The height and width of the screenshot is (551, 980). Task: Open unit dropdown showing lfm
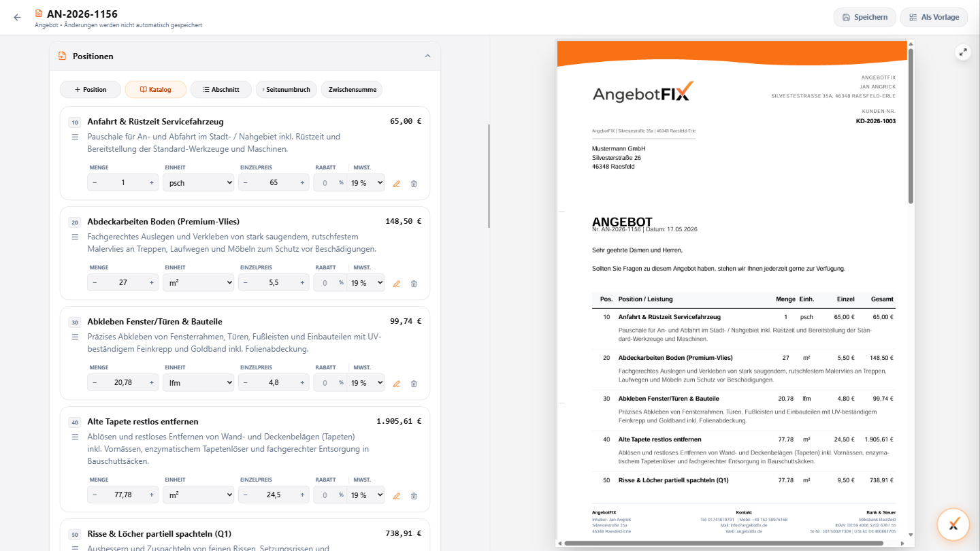point(198,382)
